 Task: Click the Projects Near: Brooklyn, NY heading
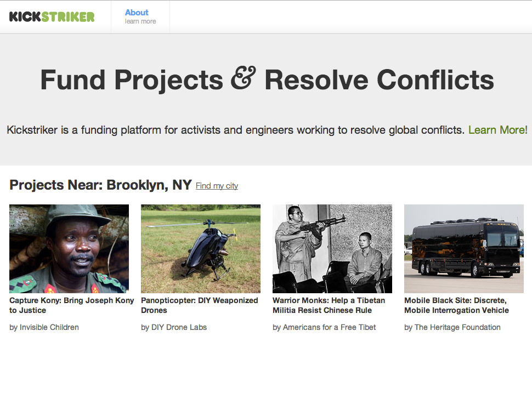click(100, 185)
